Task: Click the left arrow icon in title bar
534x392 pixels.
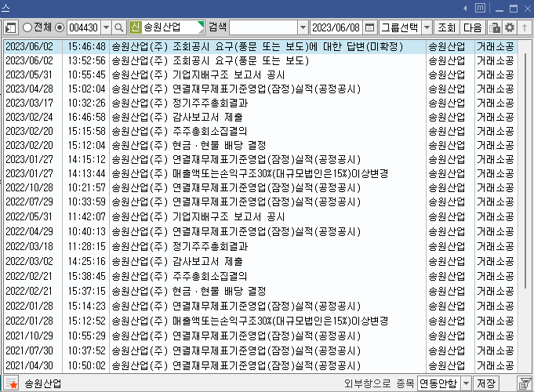Action: click(x=465, y=8)
